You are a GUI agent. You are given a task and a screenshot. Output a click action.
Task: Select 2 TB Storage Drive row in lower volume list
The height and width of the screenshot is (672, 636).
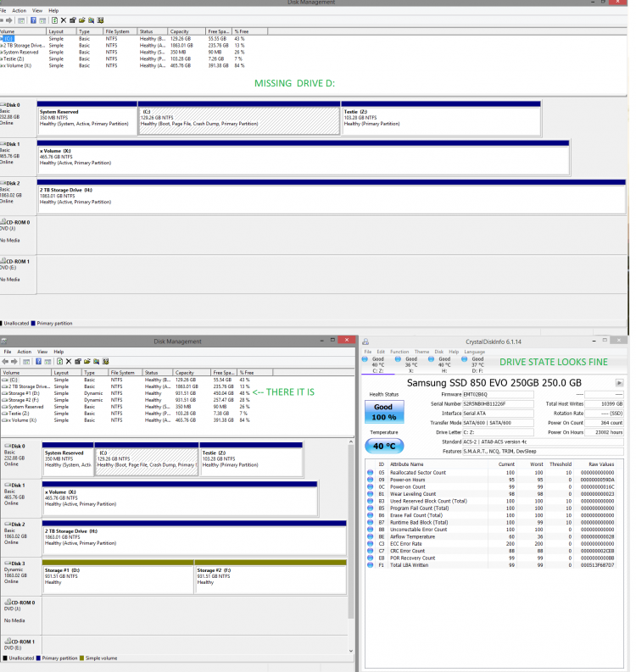point(127,386)
